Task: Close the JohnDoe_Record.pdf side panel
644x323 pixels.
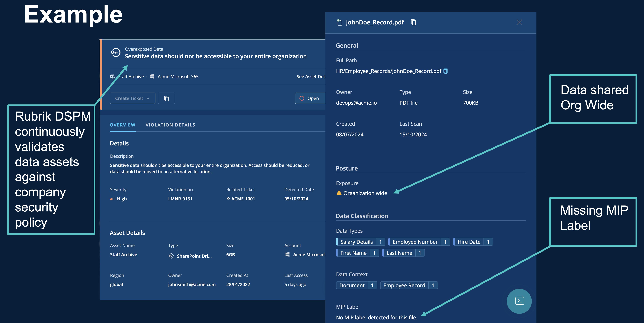Action: (x=519, y=22)
